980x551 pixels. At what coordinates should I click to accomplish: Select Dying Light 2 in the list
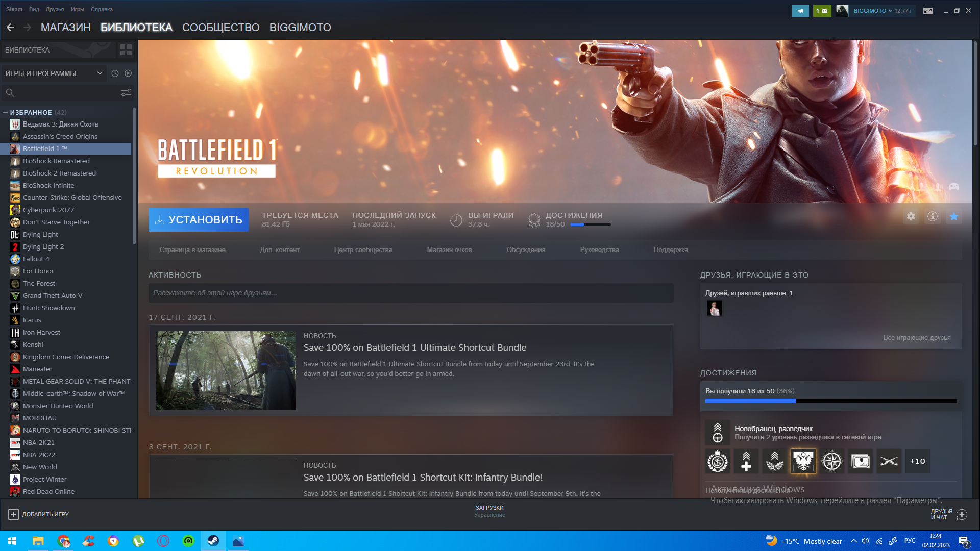point(66,247)
